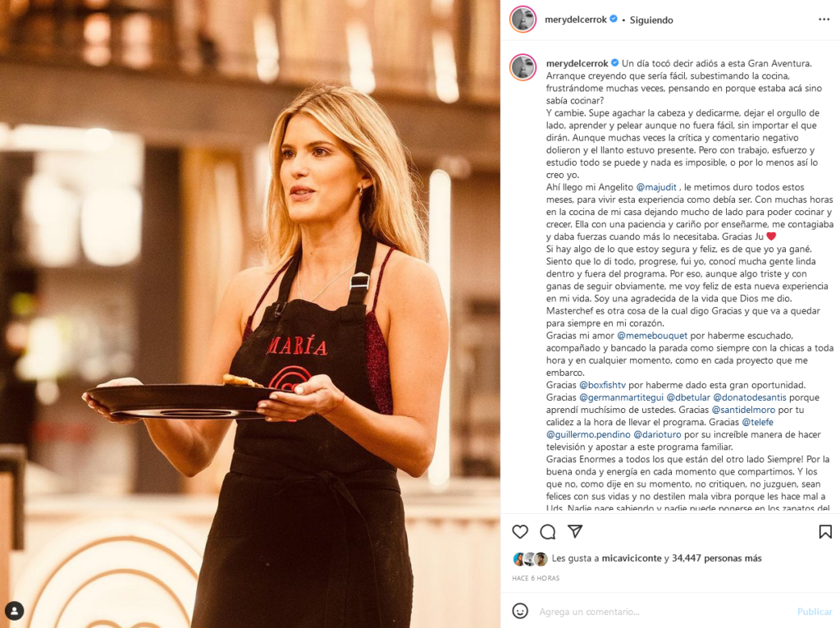This screenshot has width=840, height=628.
Task: Visit the @memebouquet profile link
Action: [652, 336]
